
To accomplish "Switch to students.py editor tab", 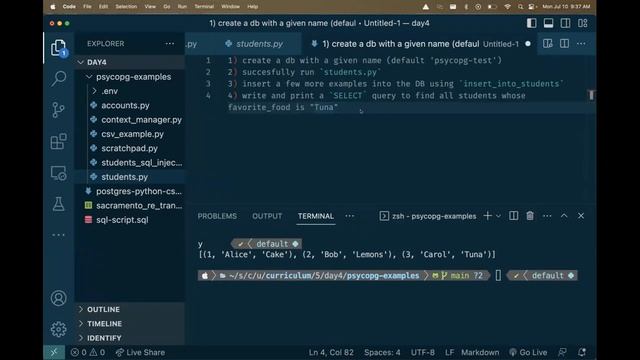I will point(260,44).
